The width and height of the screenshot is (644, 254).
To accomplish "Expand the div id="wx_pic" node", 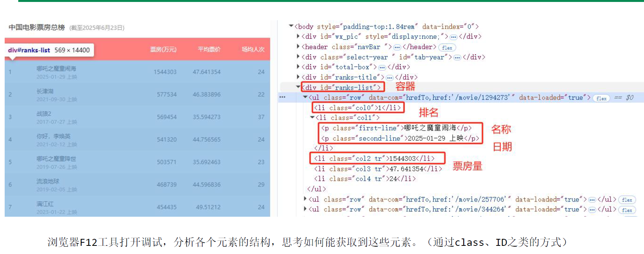I will pyautogui.click(x=298, y=37).
